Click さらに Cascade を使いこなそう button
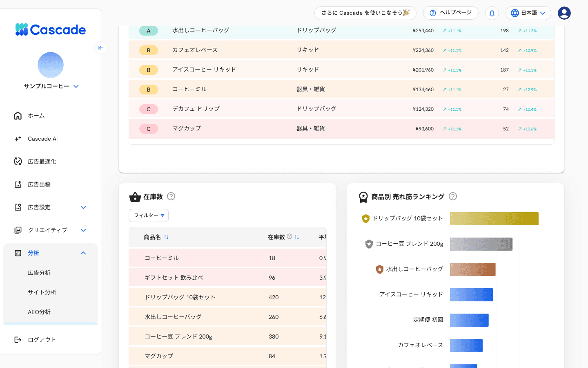 pyautogui.click(x=365, y=13)
